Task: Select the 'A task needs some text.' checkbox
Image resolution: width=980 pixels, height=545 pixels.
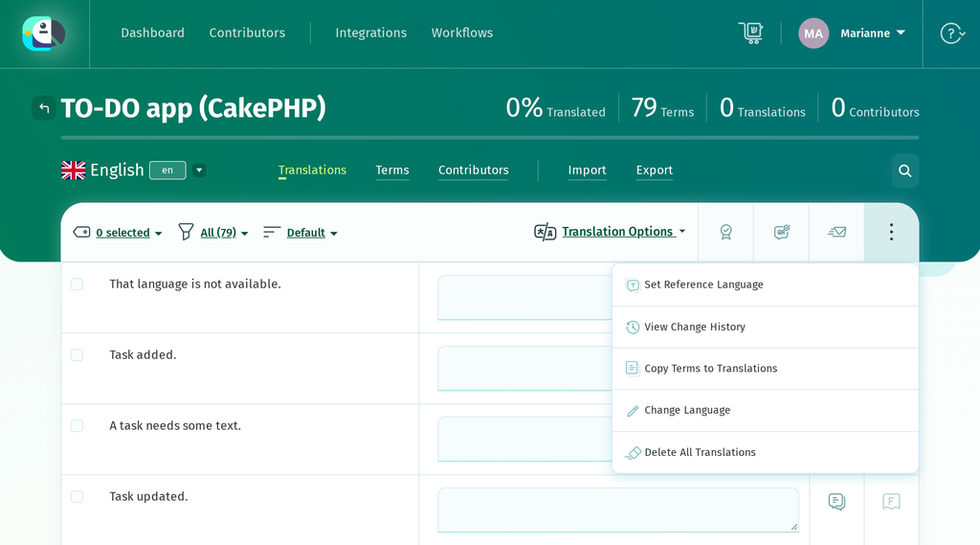Action: click(77, 425)
